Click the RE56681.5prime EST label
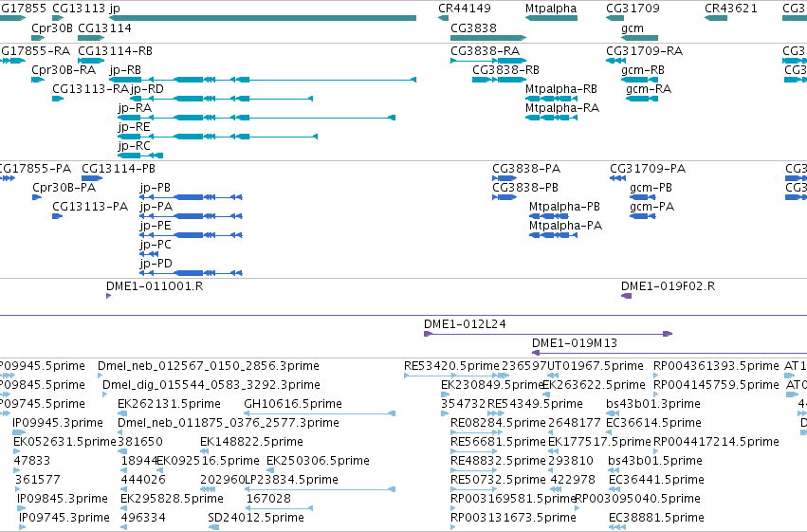807x532 pixels. coord(498,443)
